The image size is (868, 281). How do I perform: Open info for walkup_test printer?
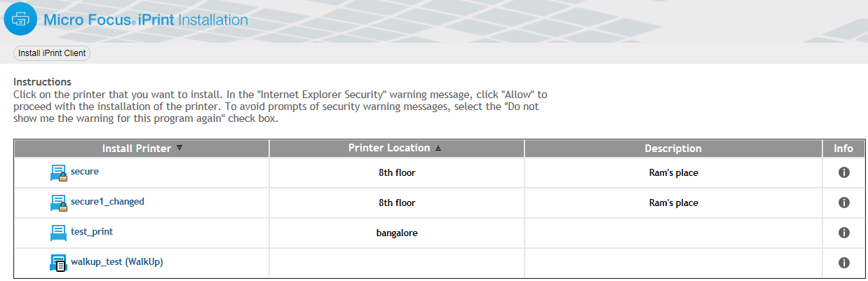coord(844,263)
